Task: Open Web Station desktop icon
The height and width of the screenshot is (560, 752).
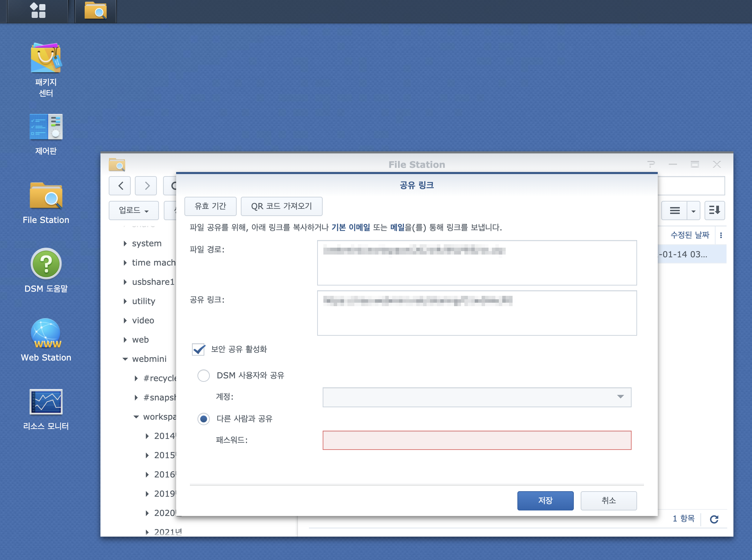Action: [x=46, y=334]
